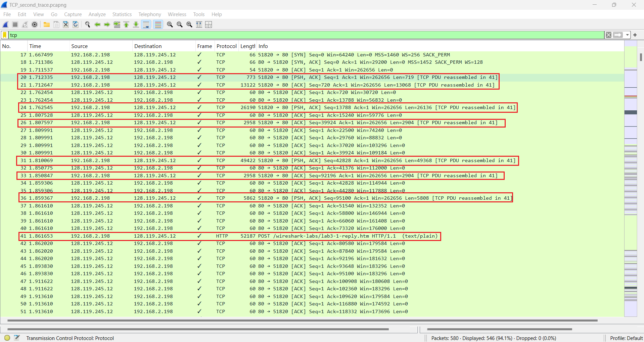Jump to first packet icon
The height and width of the screenshot is (342, 644).
click(126, 25)
